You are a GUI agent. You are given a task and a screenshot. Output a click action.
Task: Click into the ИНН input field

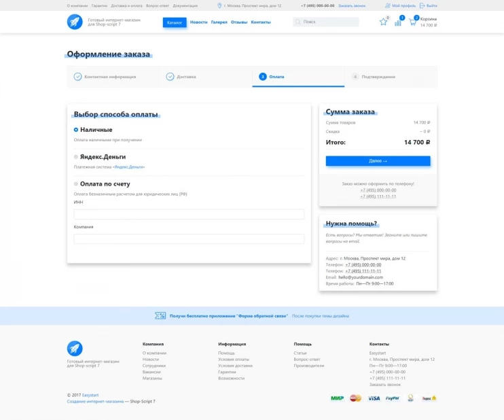189,214
